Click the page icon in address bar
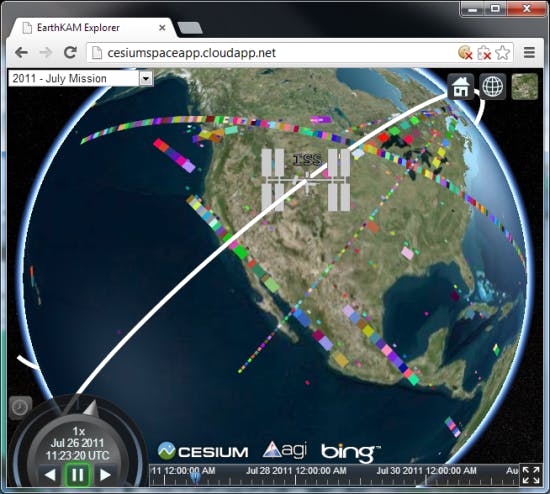The width and height of the screenshot is (550, 494). tap(96, 53)
